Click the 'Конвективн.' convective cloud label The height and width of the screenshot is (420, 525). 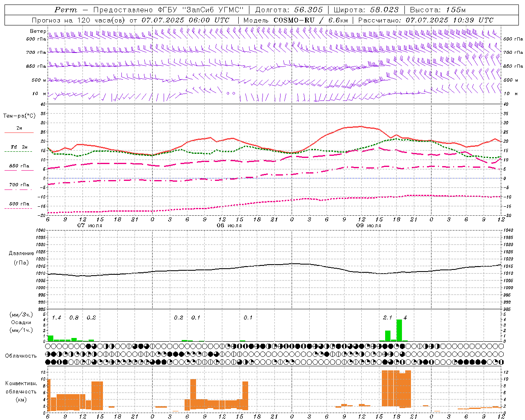(x=21, y=383)
